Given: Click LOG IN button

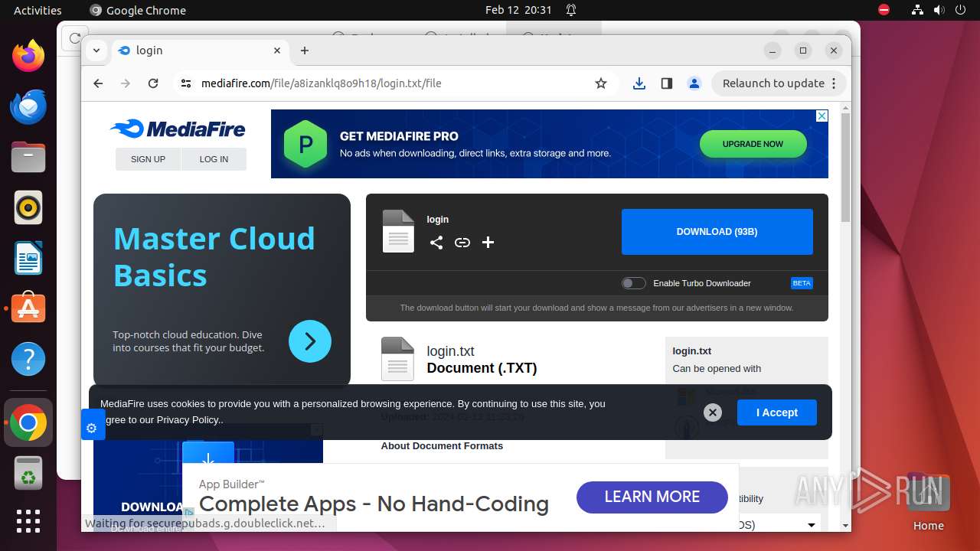Looking at the screenshot, I should click(x=214, y=159).
